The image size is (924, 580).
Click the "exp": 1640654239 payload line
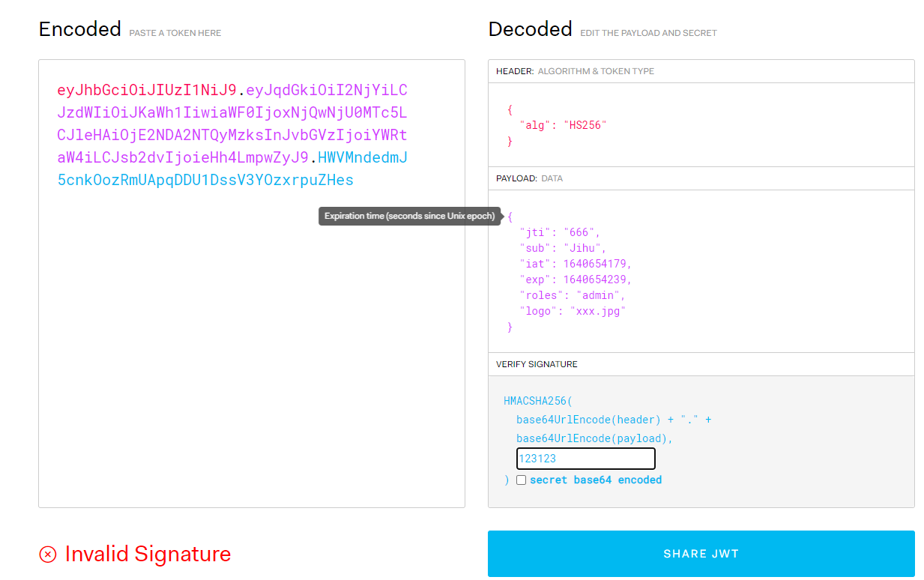click(x=576, y=280)
